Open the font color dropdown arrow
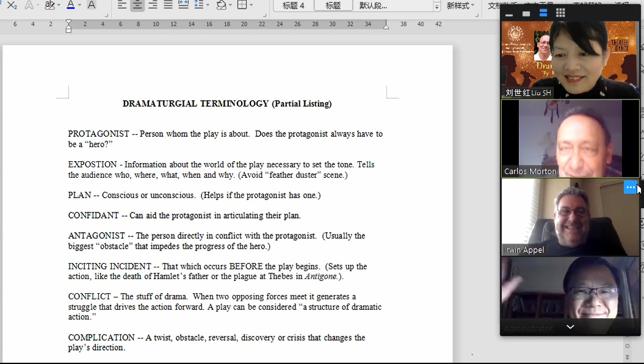This screenshot has height=364, width=644. (x=80, y=5)
